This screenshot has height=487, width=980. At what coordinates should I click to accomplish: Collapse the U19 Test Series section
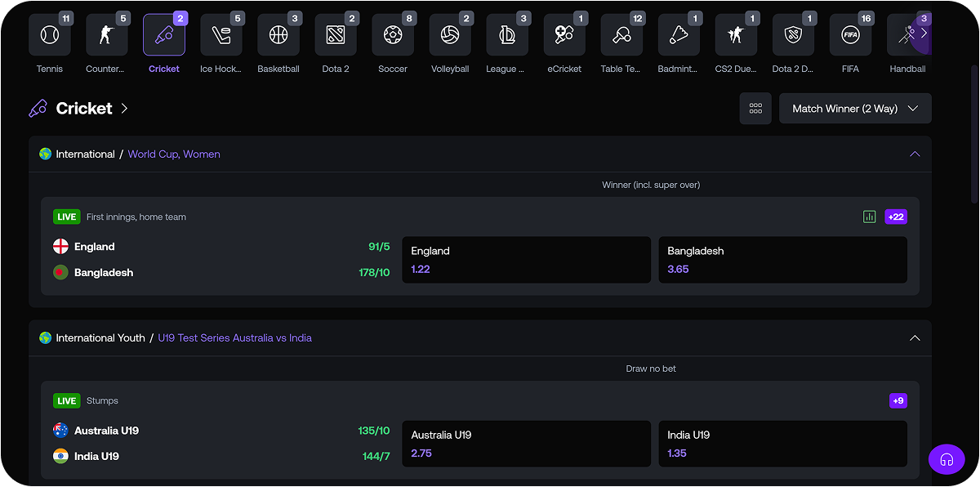tap(915, 338)
